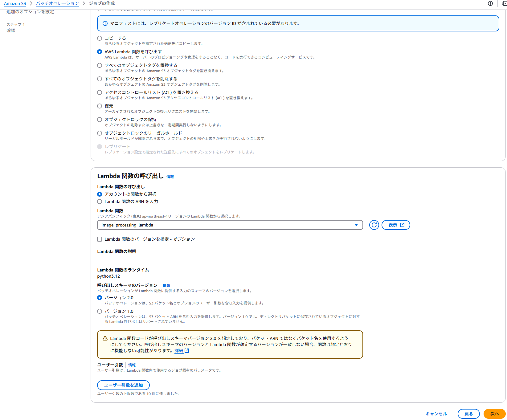Viewport: 507px width, 420px height.
Task: Click the キャンセル button
Action: [436, 414]
